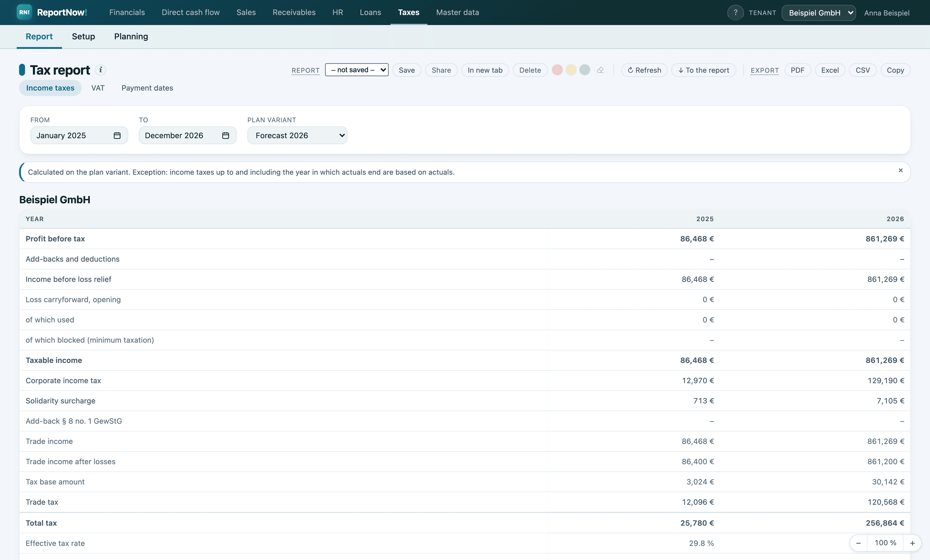
Task: Export the report as CSV
Action: [863, 70]
